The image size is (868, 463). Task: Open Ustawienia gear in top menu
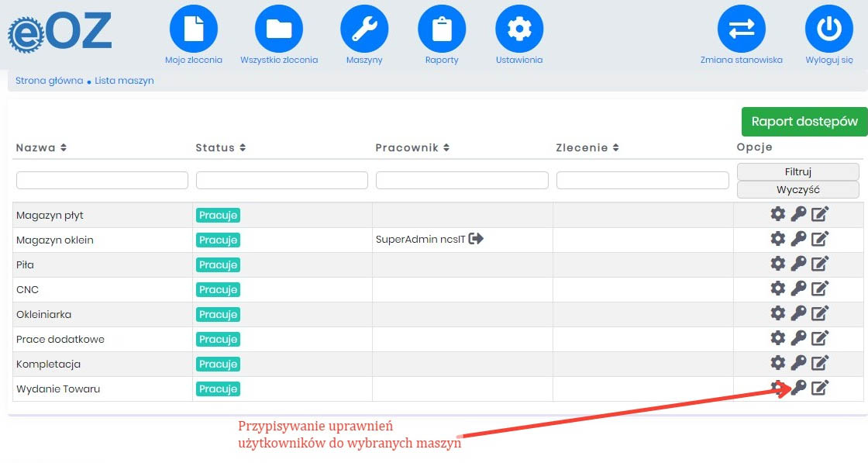point(519,29)
